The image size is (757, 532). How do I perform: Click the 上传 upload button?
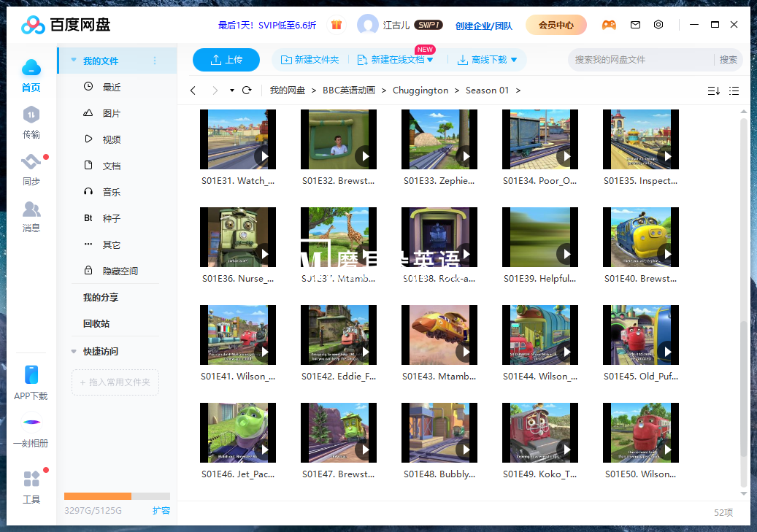[226, 60]
